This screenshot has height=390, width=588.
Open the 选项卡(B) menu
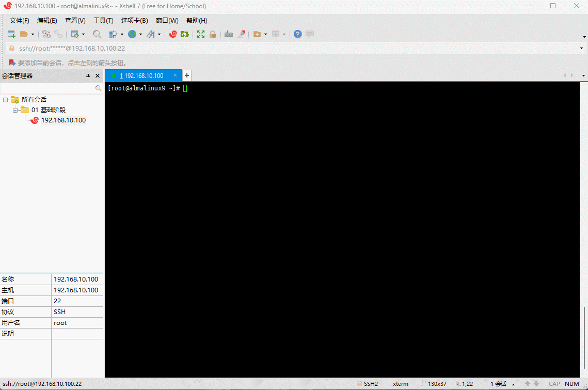(134, 21)
